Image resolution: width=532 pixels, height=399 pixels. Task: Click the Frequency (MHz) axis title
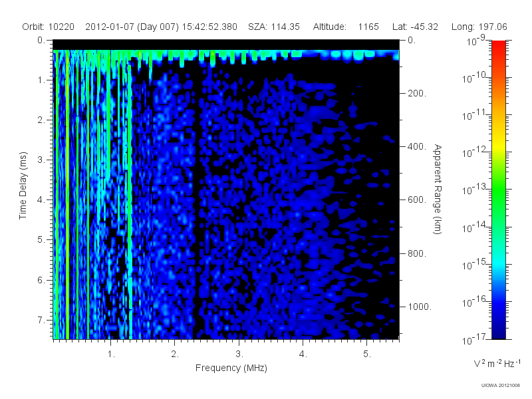(231, 368)
